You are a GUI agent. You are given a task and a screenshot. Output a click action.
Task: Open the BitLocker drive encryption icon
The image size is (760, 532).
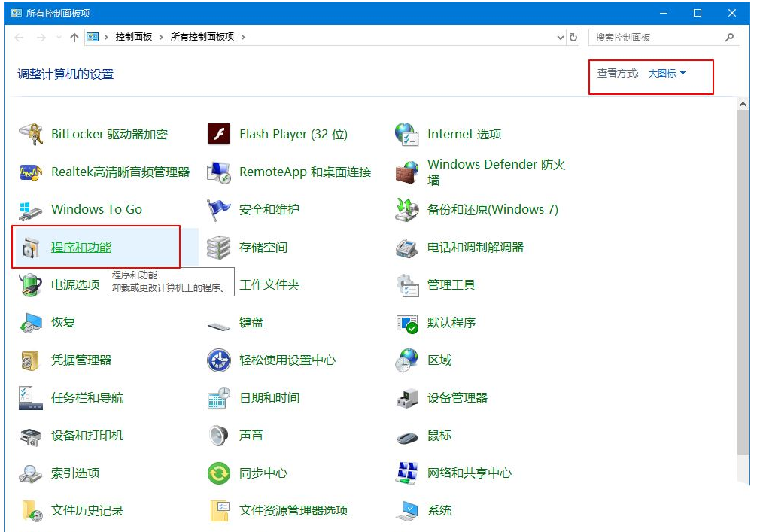[31, 134]
